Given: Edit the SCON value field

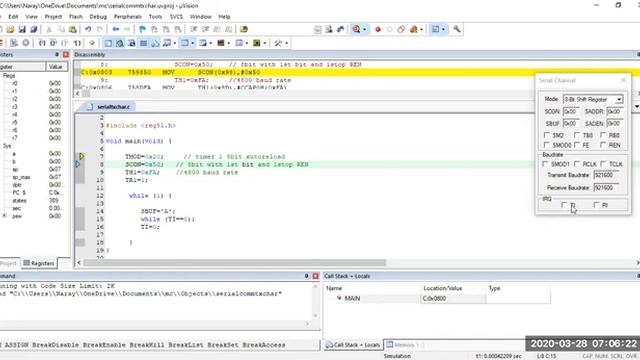Looking at the screenshot, I should 571,111.
